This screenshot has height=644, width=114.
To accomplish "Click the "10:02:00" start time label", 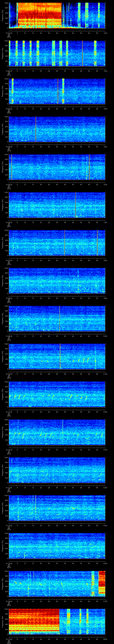I will coord(9,71).
